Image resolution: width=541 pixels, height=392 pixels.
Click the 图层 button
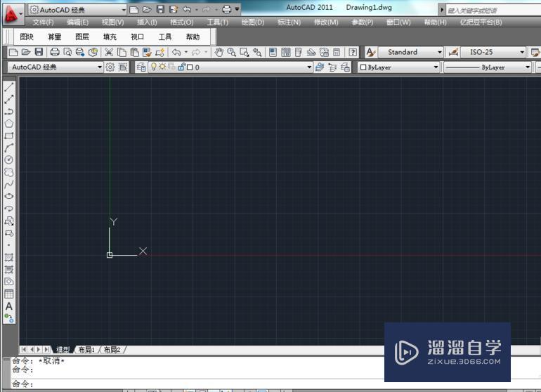coord(82,37)
